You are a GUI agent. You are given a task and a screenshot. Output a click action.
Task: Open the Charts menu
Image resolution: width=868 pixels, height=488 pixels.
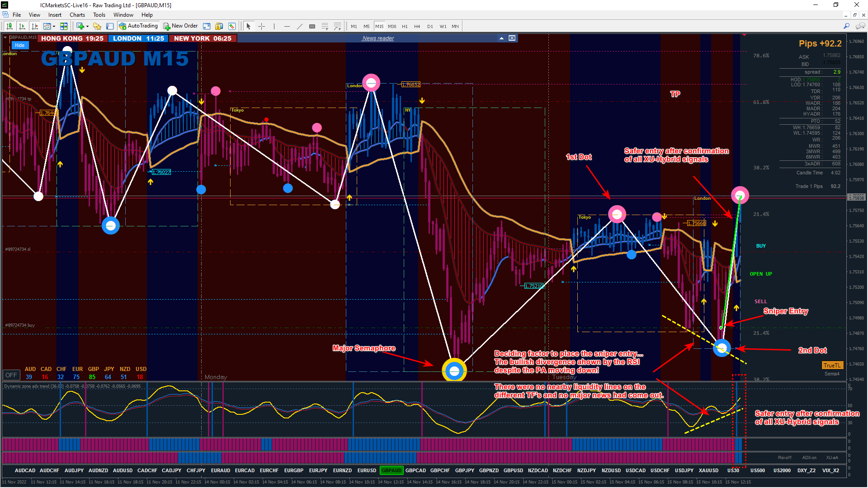tap(77, 15)
